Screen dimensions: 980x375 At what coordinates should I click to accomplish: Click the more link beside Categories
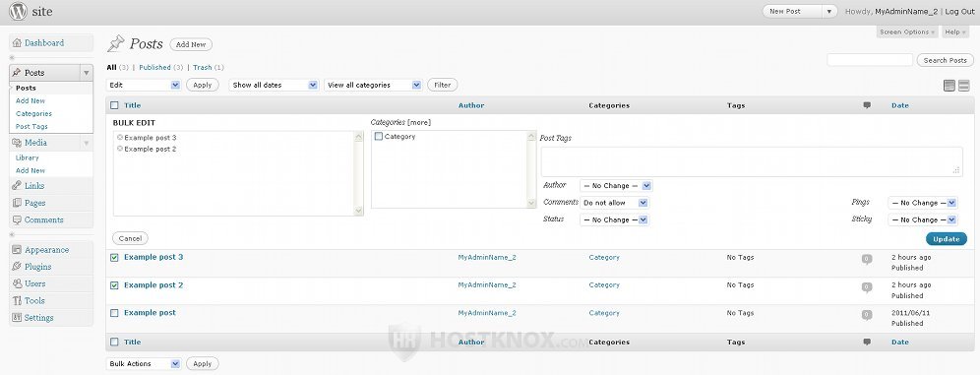tap(419, 122)
